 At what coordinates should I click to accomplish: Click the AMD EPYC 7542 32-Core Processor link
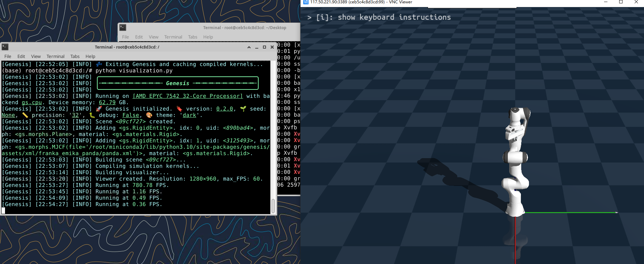tap(188, 96)
